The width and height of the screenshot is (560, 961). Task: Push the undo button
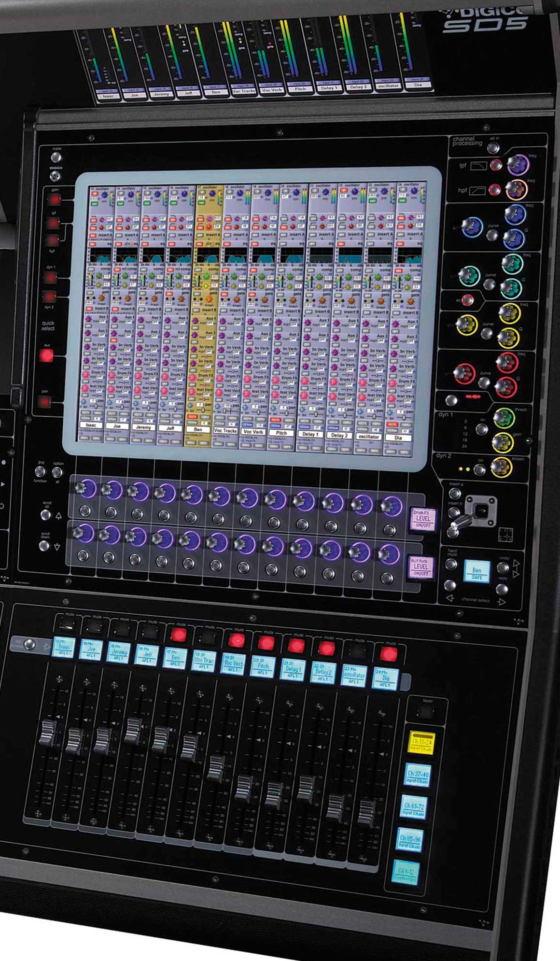(x=504, y=567)
